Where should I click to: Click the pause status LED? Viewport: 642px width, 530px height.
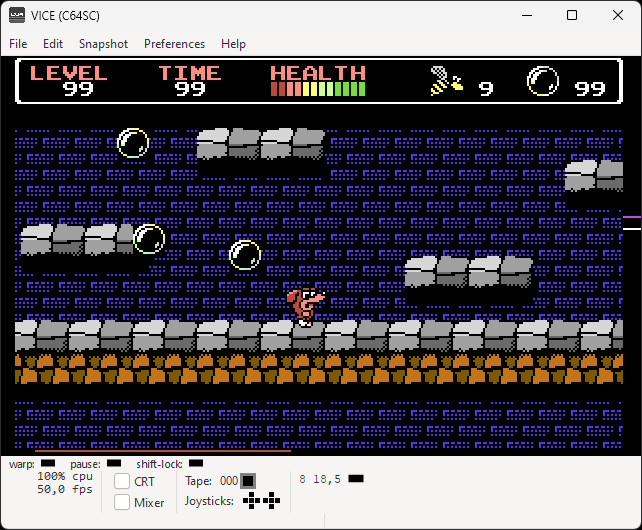click(x=114, y=463)
